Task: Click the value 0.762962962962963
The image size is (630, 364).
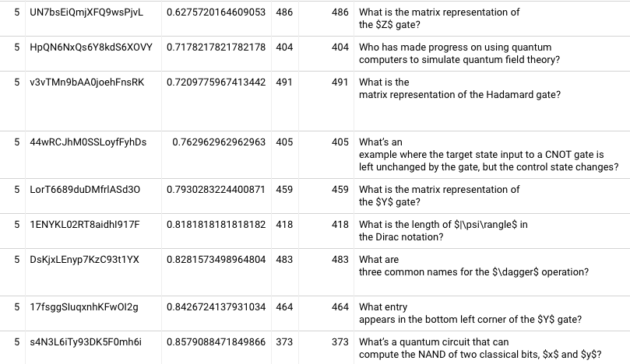Action: click(219, 142)
